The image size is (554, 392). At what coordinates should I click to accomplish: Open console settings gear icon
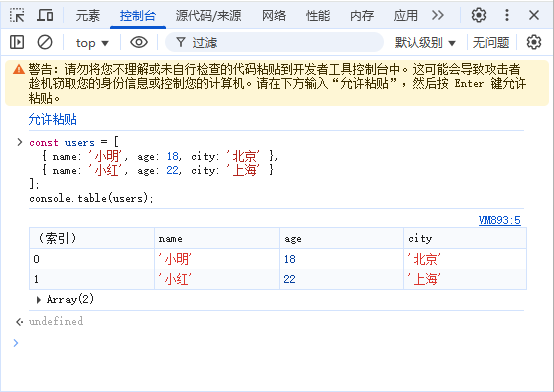(x=534, y=42)
